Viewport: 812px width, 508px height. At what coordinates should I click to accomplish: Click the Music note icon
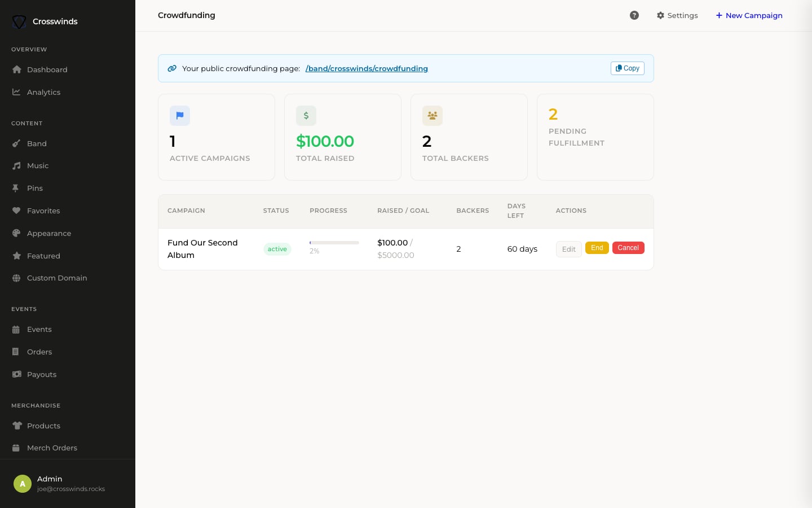click(x=16, y=166)
